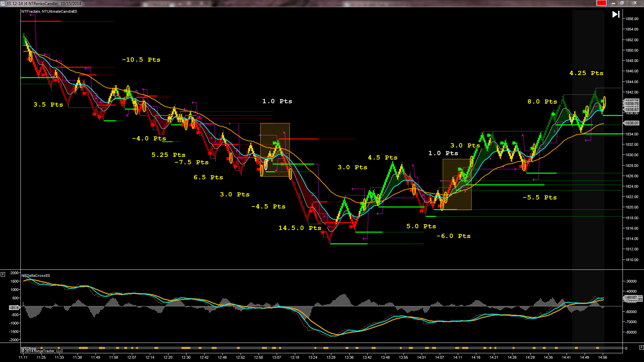Click the 2000 label on delta left axis
Image resolution: width=644 pixels, height=362 pixels.
(14, 273)
